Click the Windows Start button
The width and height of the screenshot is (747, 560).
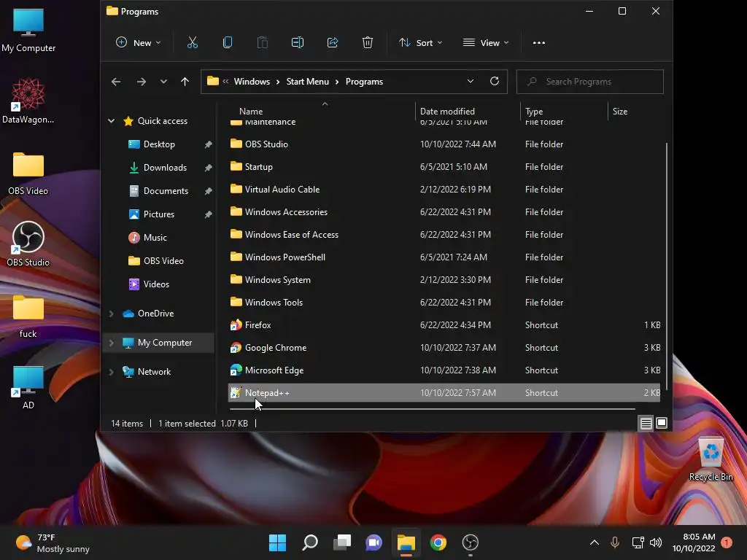click(x=277, y=542)
